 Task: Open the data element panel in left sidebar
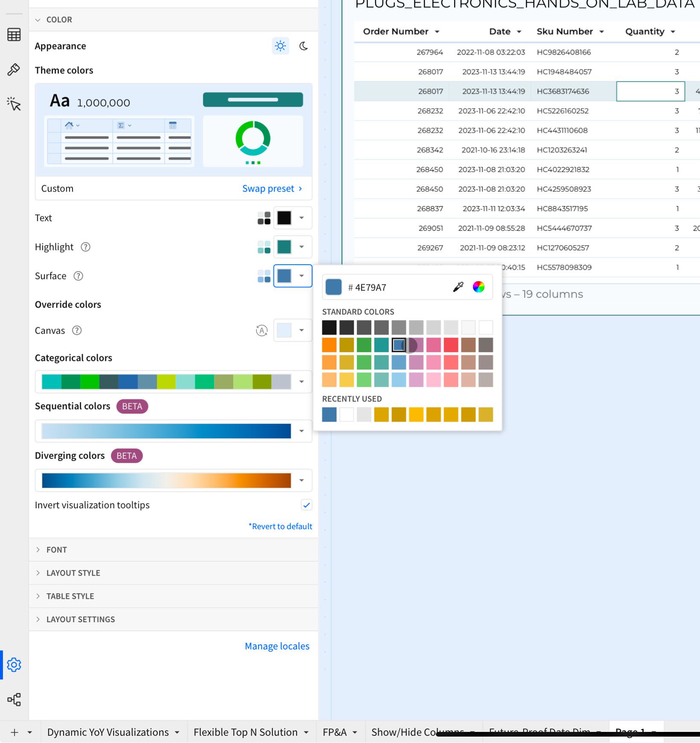pos(14,35)
